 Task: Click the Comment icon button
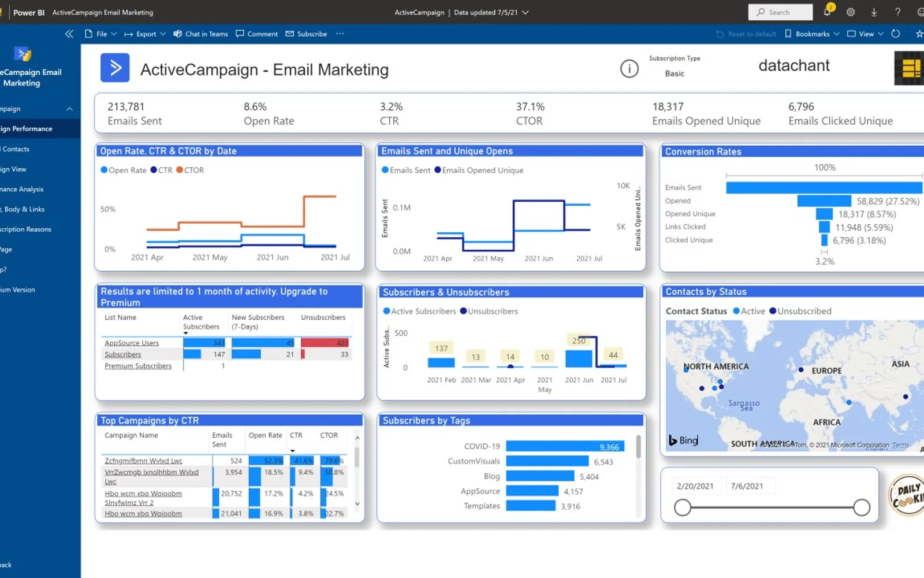(257, 34)
